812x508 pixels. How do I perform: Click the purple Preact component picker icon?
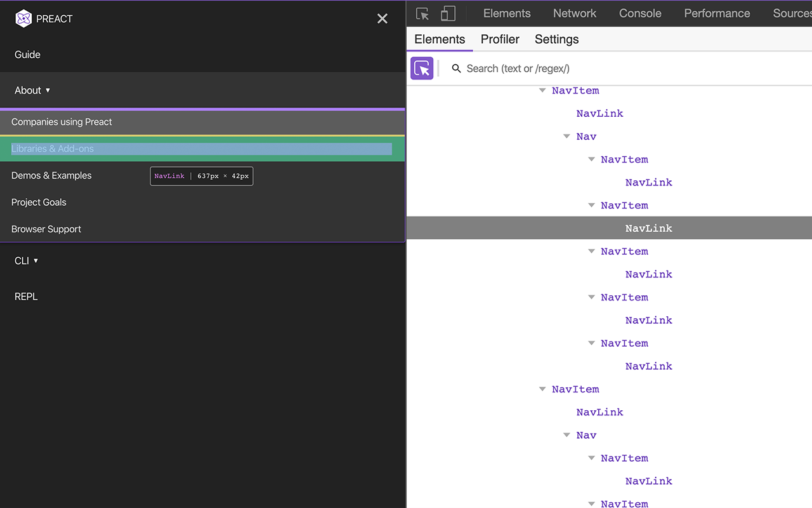pos(422,68)
